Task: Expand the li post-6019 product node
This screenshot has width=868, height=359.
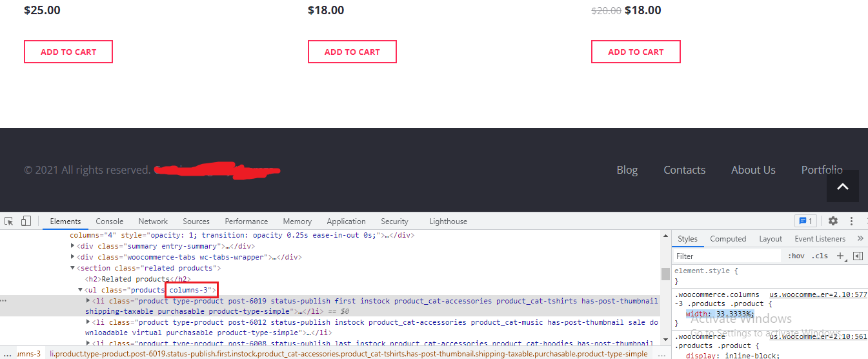Action: pyautogui.click(x=88, y=301)
